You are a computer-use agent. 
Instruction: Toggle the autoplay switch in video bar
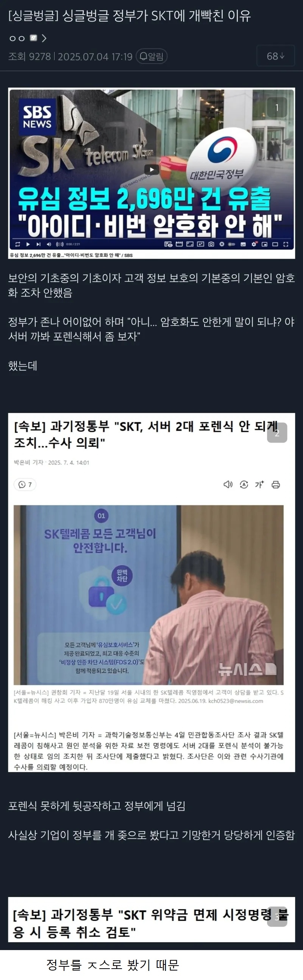(x=231, y=244)
